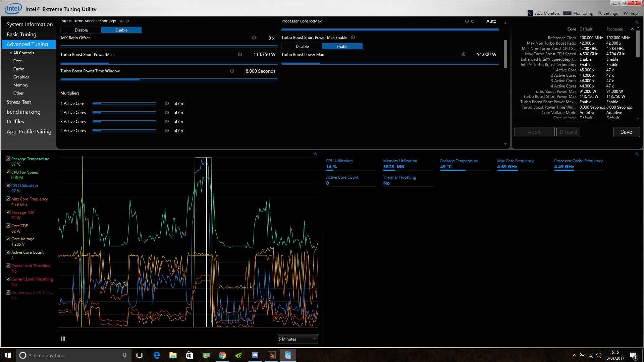Open NVIDIA GeForce icon in taskbar
This screenshot has height=362, width=644.
pyautogui.click(x=239, y=355)
